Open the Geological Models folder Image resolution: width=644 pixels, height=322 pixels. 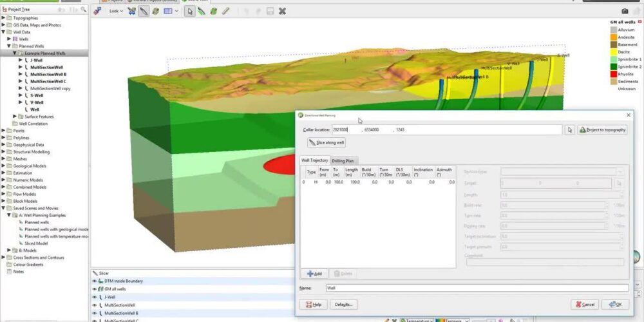[x=30, y=166]
